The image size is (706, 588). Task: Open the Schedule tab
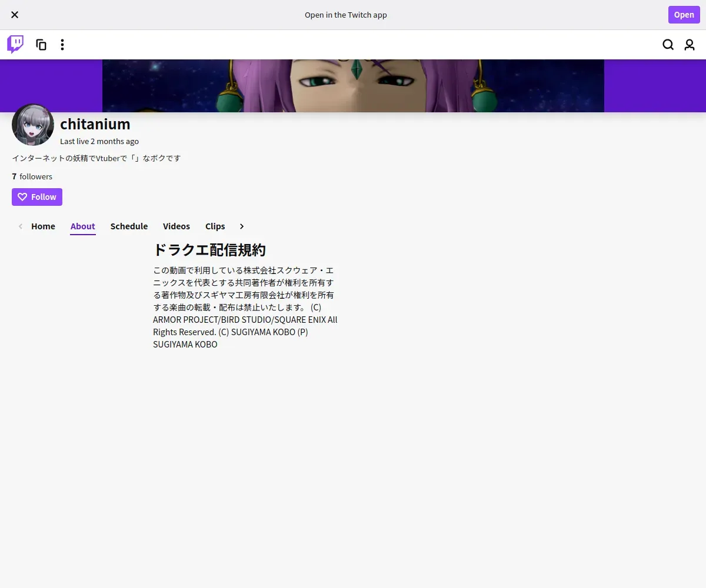click(129, 226)
